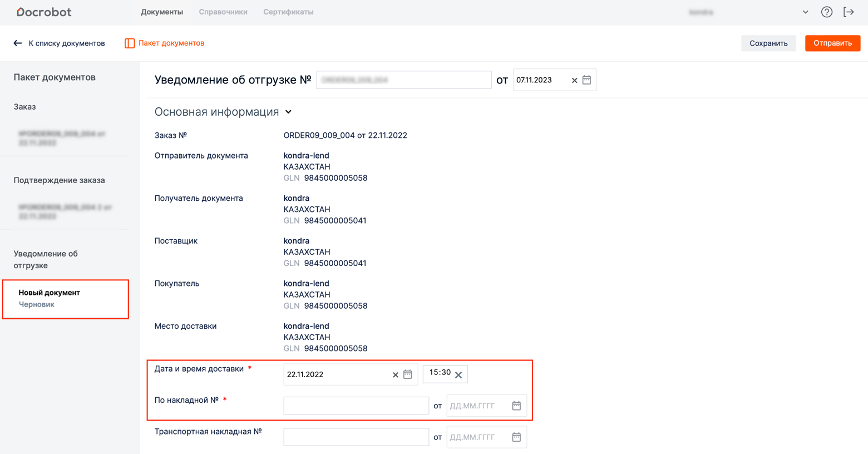Viewport: 868px width, 454px height.
Task: Clear the 22.11.2022 delivery date
Action: tap(395, 375)
